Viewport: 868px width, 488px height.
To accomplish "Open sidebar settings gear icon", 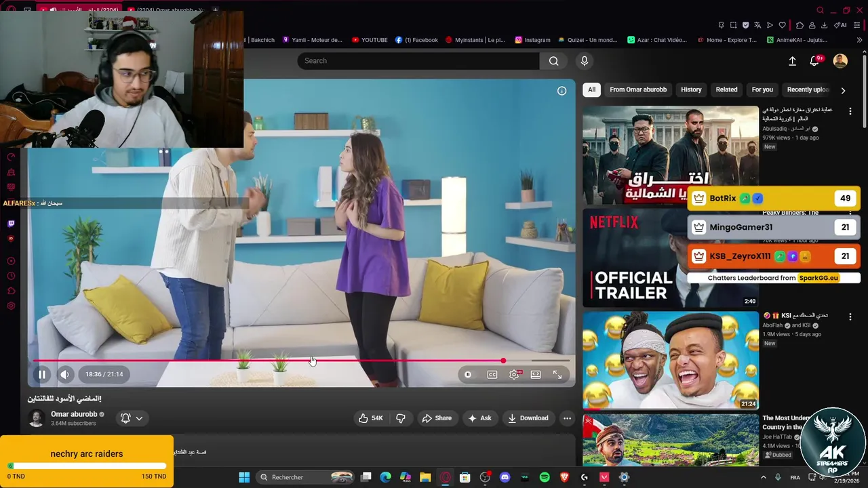I will coord(11,306).
